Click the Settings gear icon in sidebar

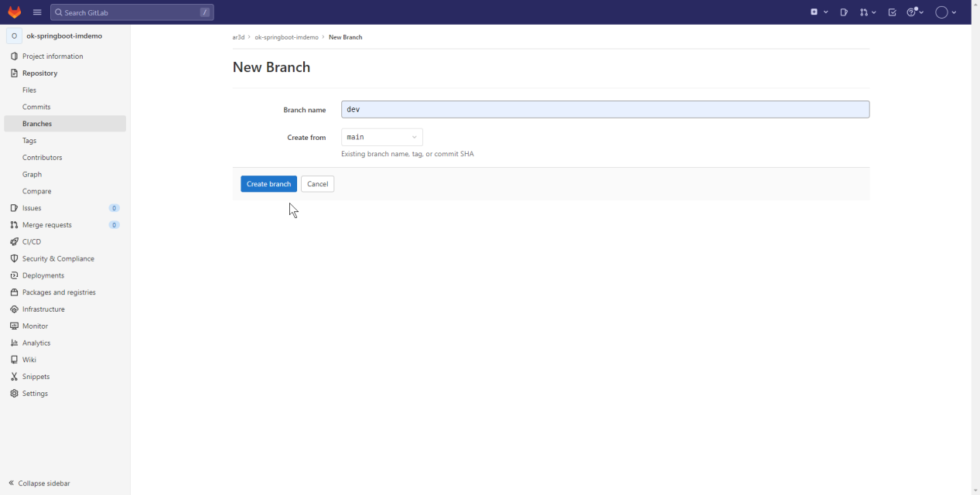coord(14,394)
